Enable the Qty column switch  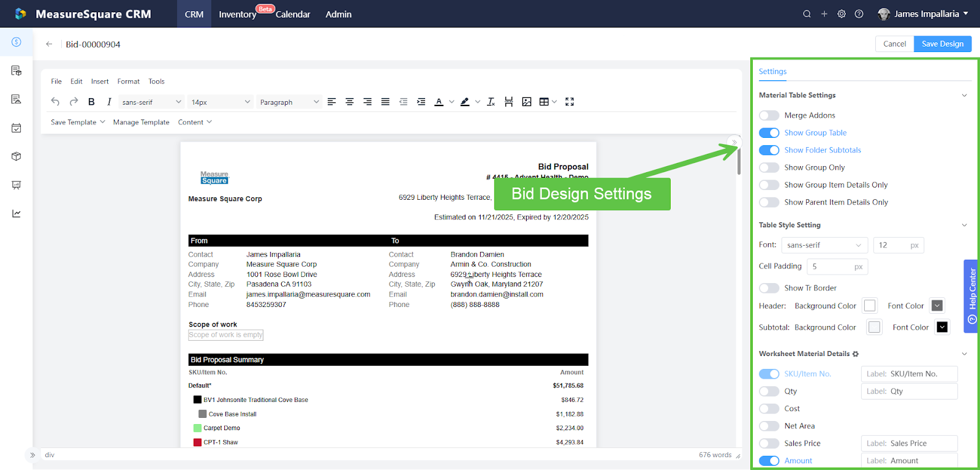click(769, 392)
